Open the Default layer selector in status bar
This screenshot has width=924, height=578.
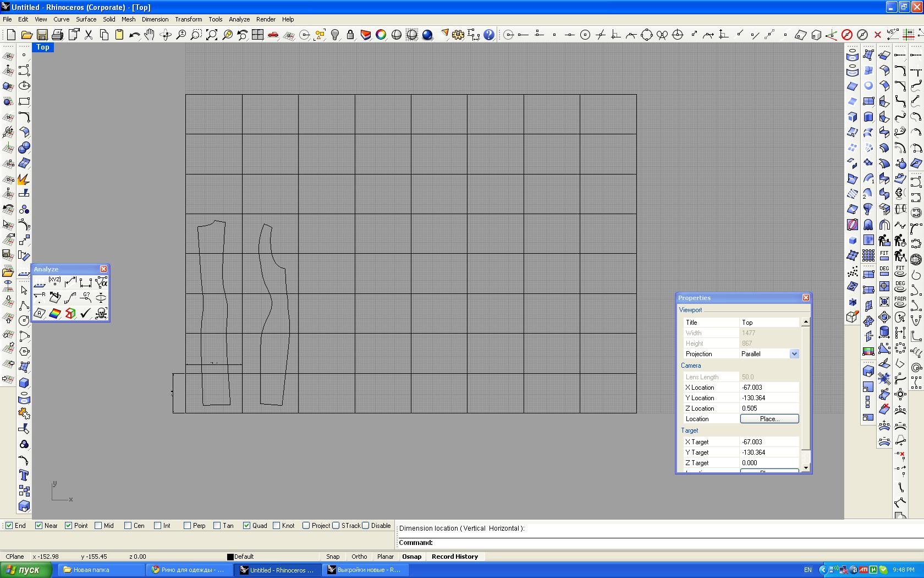(244, 557)
